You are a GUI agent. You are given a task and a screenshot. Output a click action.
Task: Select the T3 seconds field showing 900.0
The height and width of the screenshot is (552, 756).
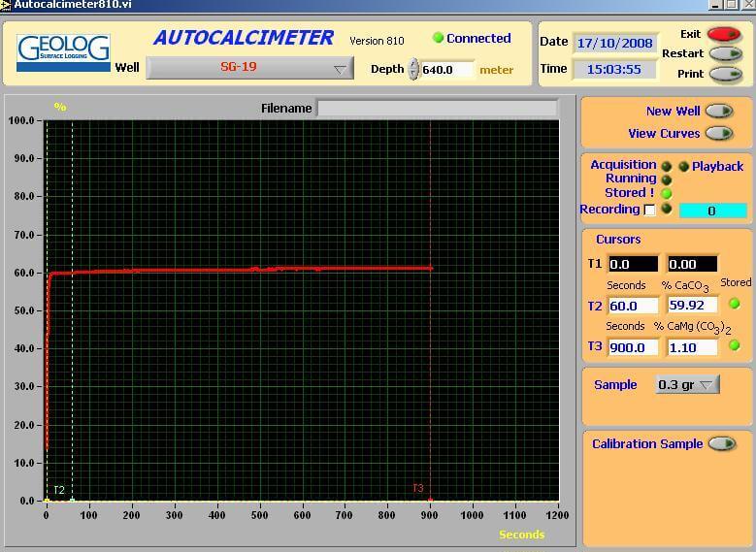click(632, 347)
